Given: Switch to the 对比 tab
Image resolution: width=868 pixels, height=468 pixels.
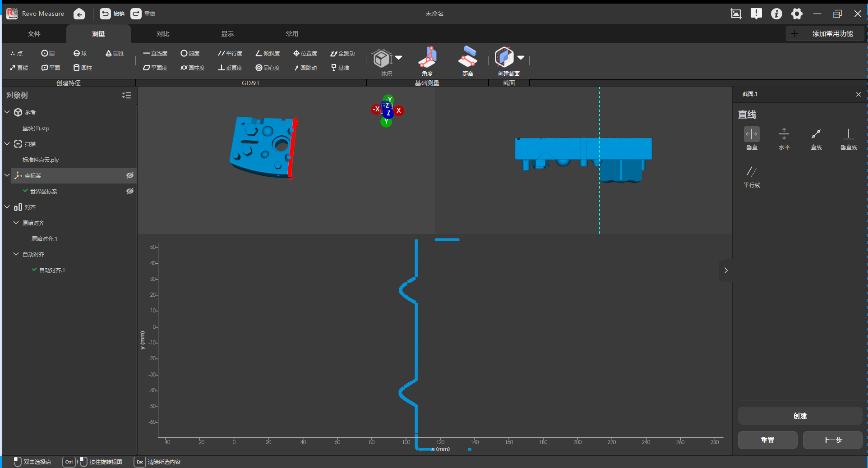Looking at the screenshot, I should 163,34.
